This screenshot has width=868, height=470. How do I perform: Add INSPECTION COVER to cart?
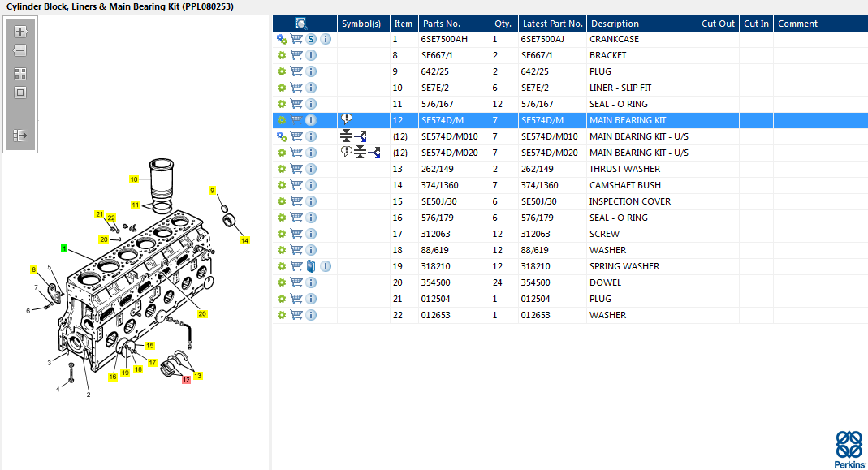(296, 201)
